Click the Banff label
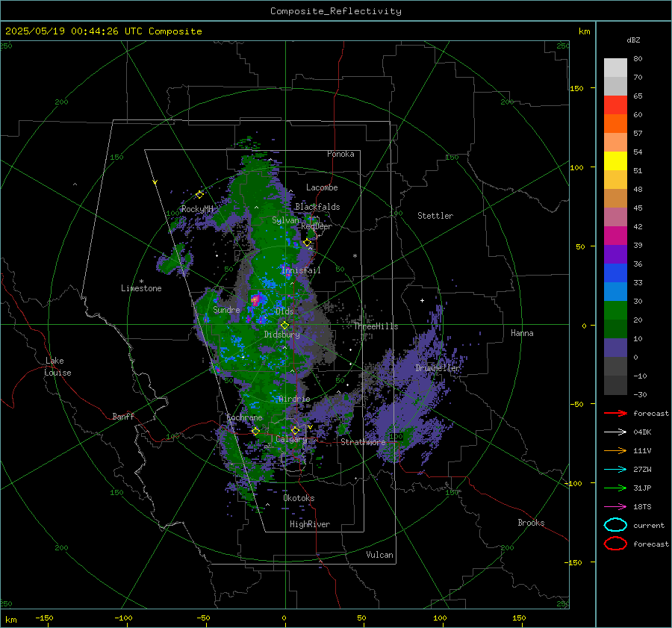Viewport: 672px width, 628px height. pyautogui.click(x=123, y=416)
